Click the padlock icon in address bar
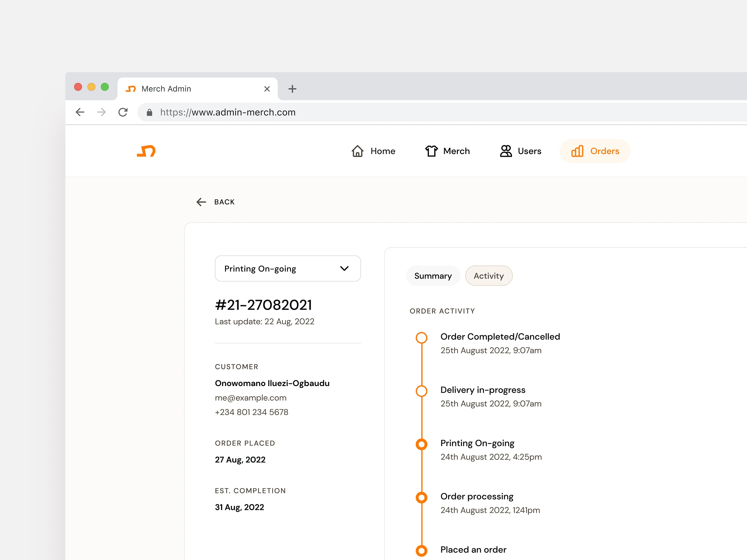 click(149, 112)
